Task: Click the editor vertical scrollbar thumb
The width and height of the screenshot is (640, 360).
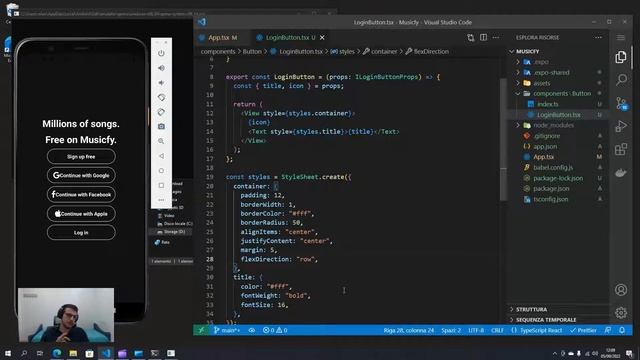Action: click(503, 139)
